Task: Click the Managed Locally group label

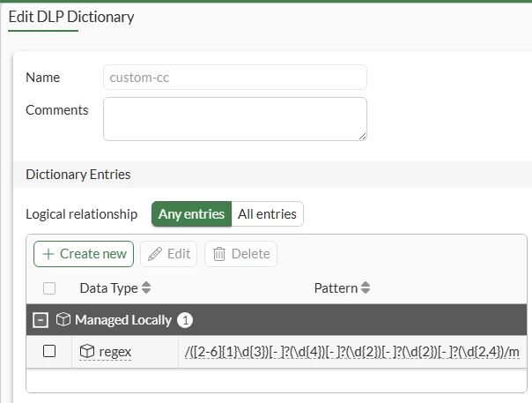Action: (x=123, y=320)
